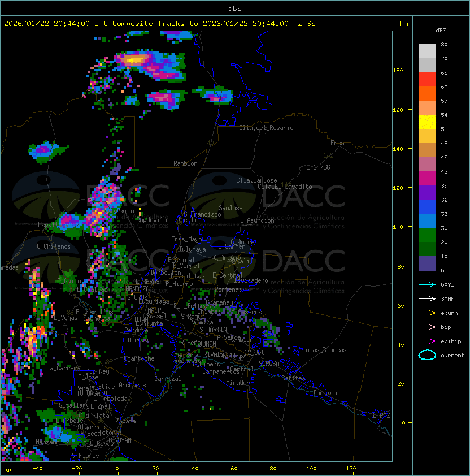Click the 'L_Asuncion' map label
The height and width of the screenshot is (476, 470).
click(x=257, y=220)
